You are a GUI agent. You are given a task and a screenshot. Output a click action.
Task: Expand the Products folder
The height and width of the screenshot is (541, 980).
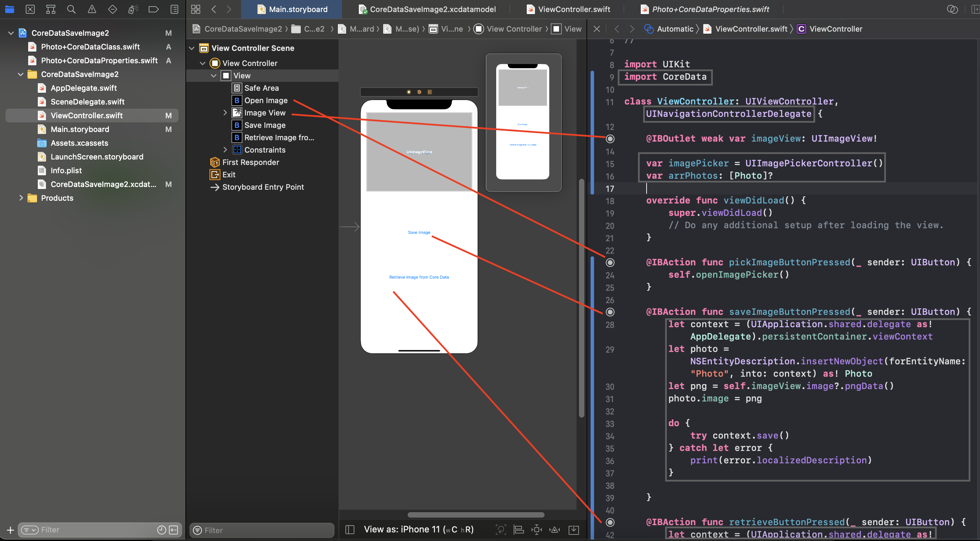click(21, 198)
